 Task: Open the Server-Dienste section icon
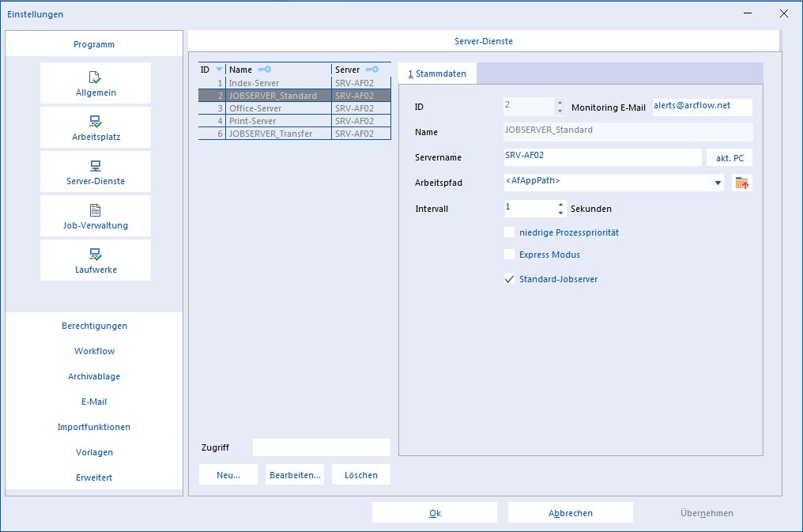coord(96,166)
